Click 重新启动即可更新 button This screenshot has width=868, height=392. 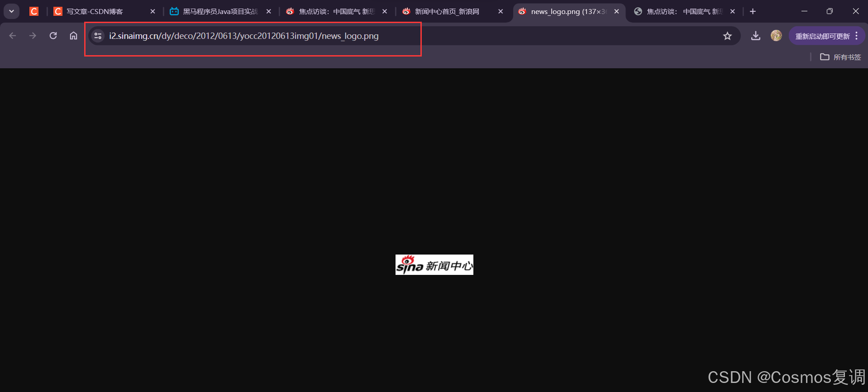822,36
